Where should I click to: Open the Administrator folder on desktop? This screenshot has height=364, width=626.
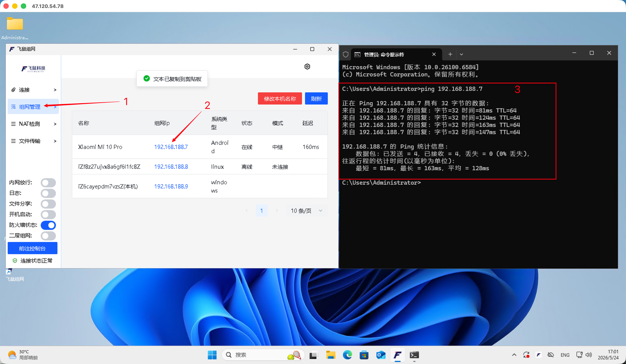[15, 28]
